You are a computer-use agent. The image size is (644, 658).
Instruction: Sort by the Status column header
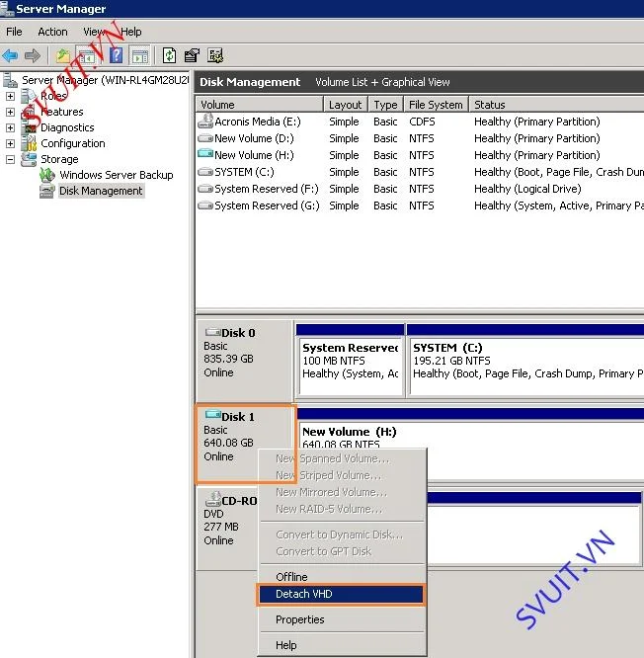point(556,105)
